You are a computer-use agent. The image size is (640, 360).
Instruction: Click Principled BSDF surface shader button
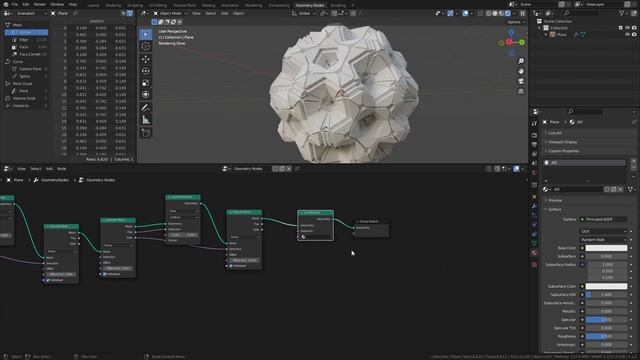(603, 219)
